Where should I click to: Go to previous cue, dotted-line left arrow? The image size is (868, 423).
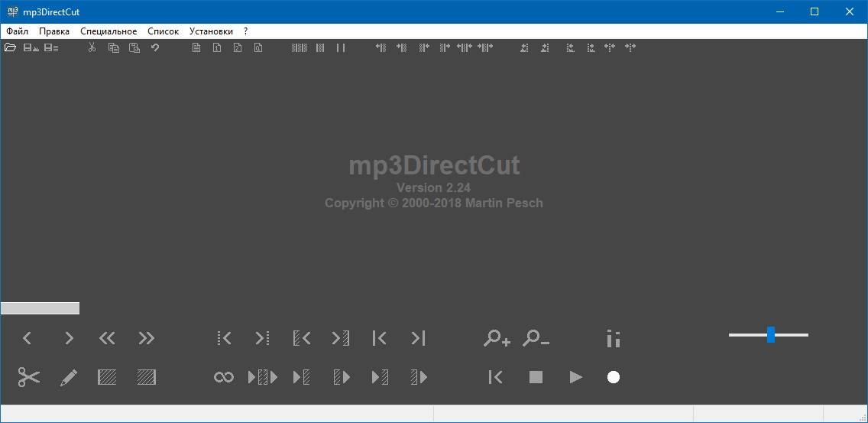point(224,337)
